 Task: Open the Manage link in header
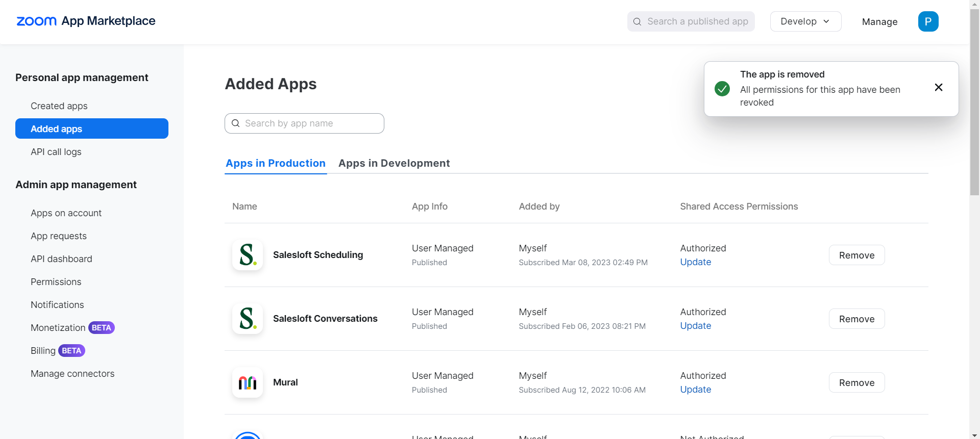(879, 21)
